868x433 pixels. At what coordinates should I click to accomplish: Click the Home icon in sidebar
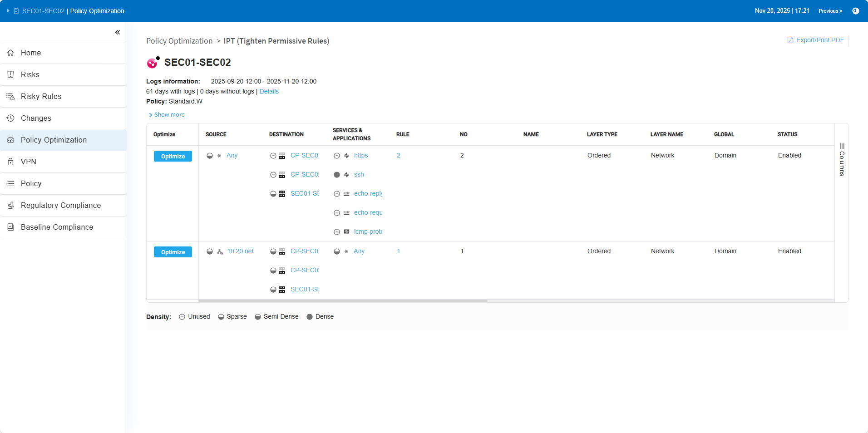11,53
